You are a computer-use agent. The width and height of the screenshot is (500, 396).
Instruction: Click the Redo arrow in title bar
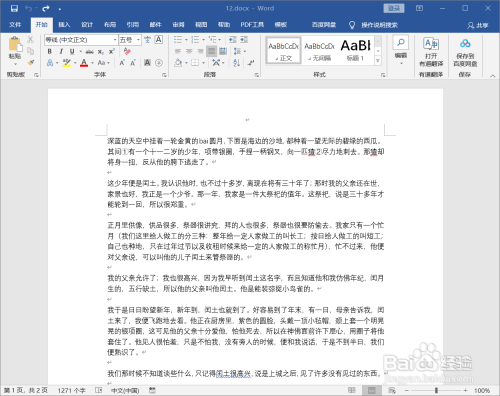point(46,8)
